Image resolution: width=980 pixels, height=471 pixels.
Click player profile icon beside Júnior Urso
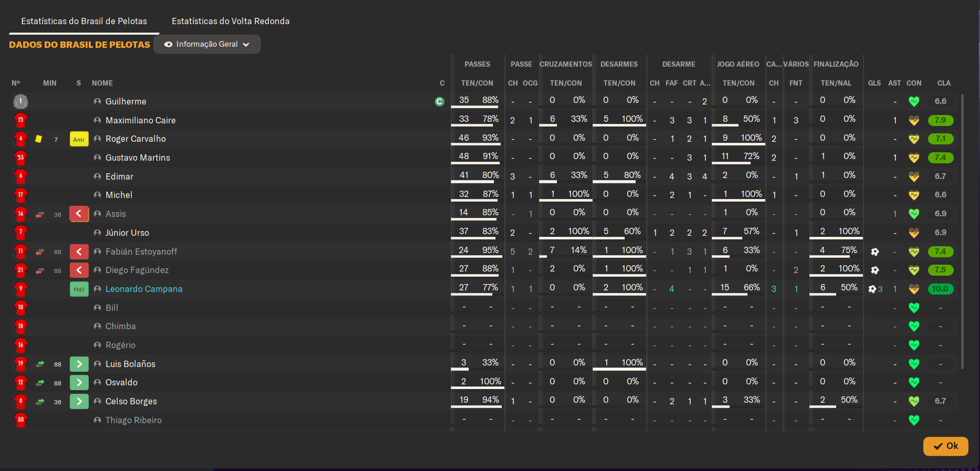97,233
